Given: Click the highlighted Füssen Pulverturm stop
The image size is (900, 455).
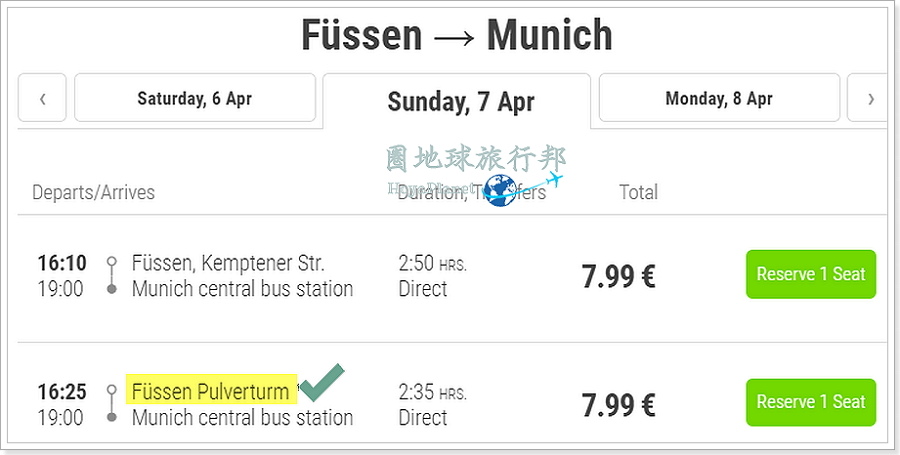Looking at the screenshot, I should pos(211,390).
